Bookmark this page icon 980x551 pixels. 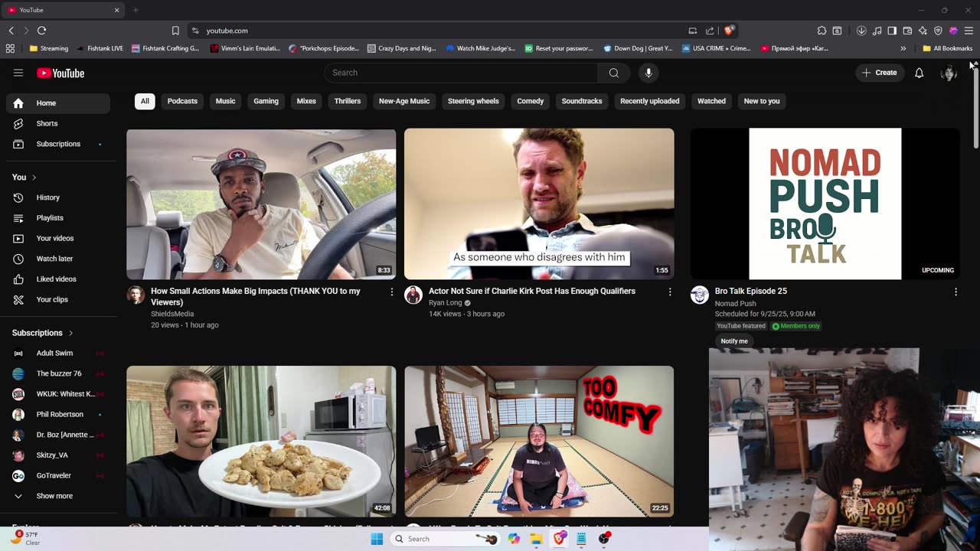[x=175, y=31]
